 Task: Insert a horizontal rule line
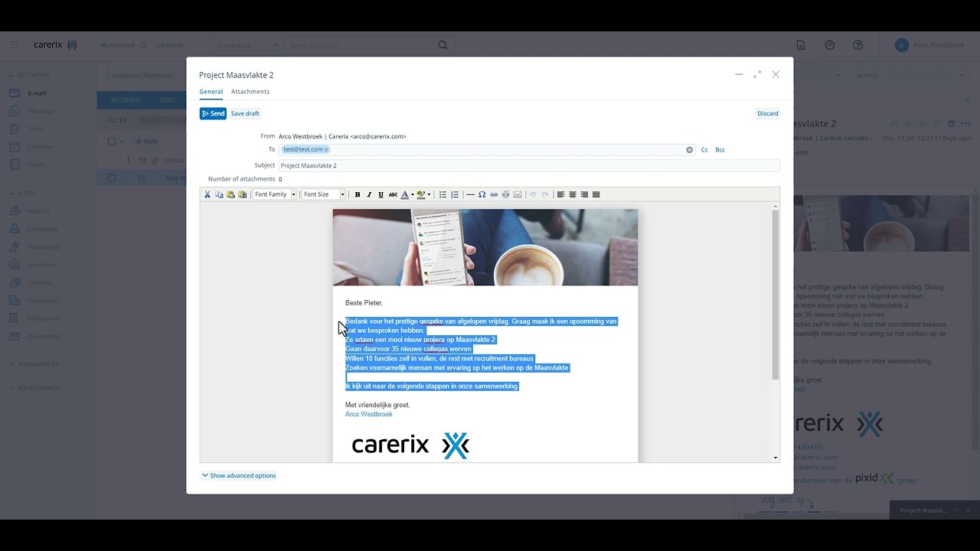pyautogui.click(x=470, y=194)
